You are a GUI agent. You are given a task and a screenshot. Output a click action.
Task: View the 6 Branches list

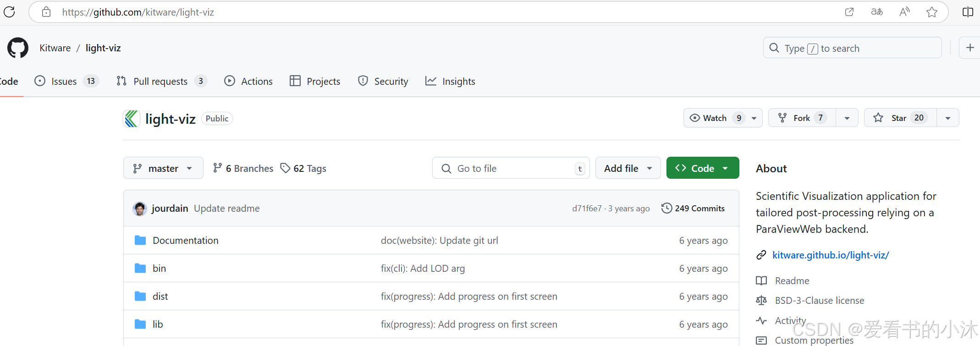pos(243,168)
